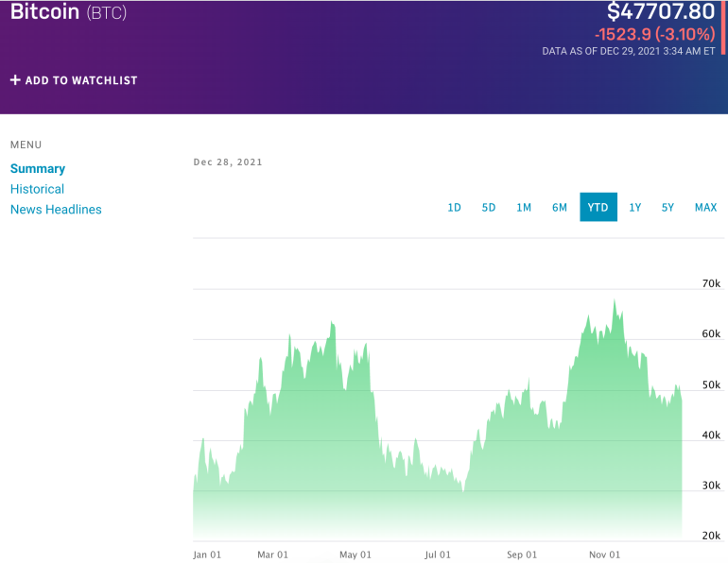Click the Sep 01 axis label
728x563 pixels.
(522, 554)
